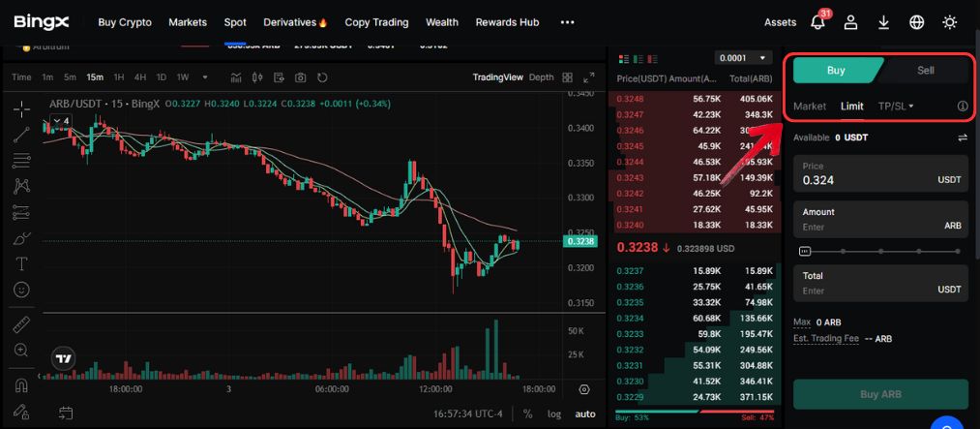
Task: Click the download app icon
Action: (x=883, y=22)
